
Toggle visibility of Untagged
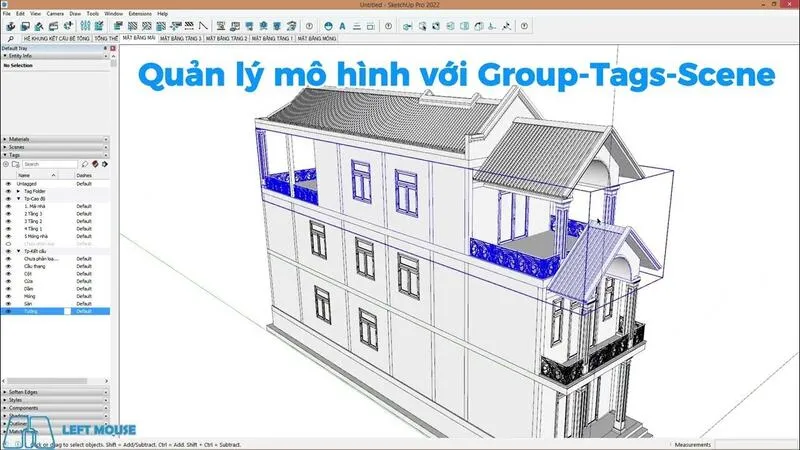point(8,184)
